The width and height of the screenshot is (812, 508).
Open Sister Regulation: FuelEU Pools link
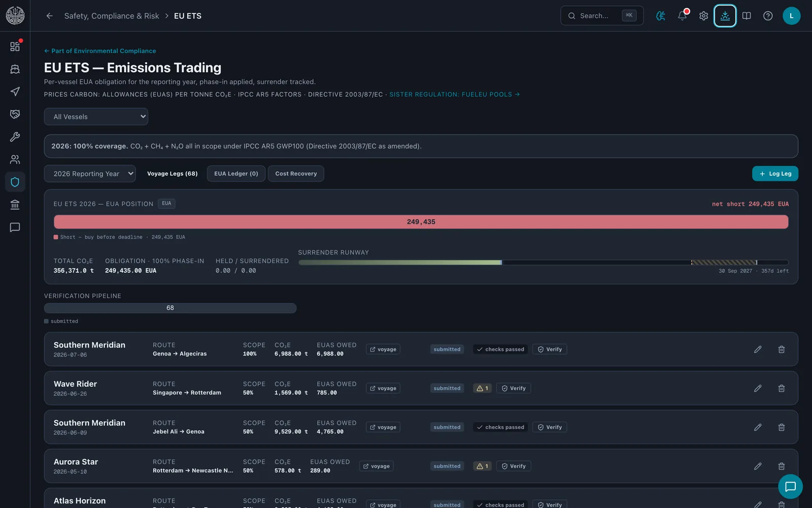coord(454,94)
